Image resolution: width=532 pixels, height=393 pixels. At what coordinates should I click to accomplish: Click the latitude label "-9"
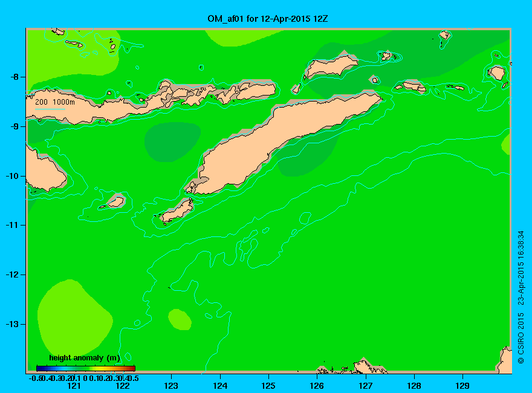point(14,126)
